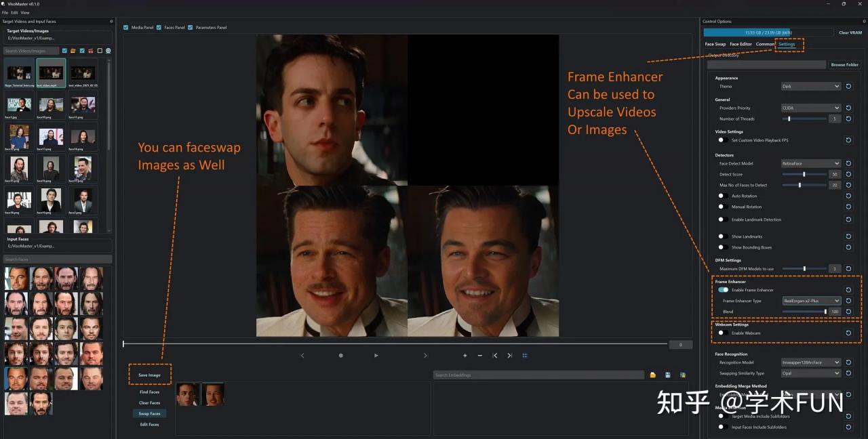Reset the Frame Enhancer Type setting
The height and width of the screenshot is (439, 868).
pos(848,301)
